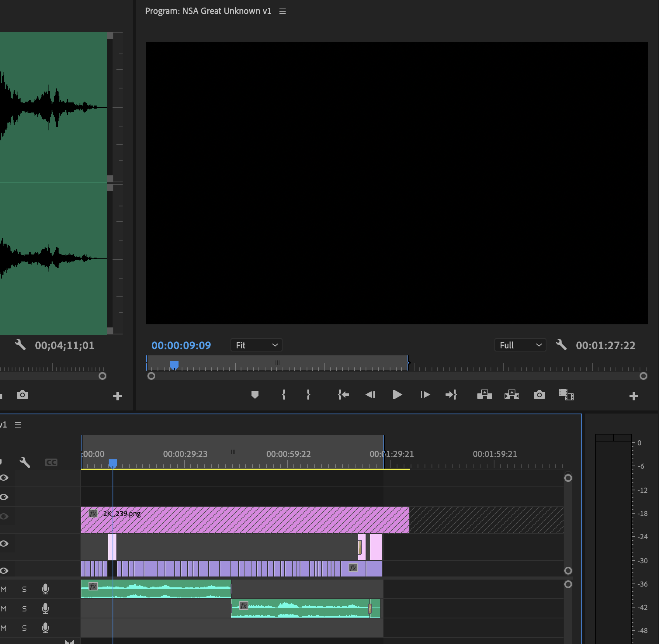
Task: Click the Export Frame camera icon
Action: click(539, 395)
